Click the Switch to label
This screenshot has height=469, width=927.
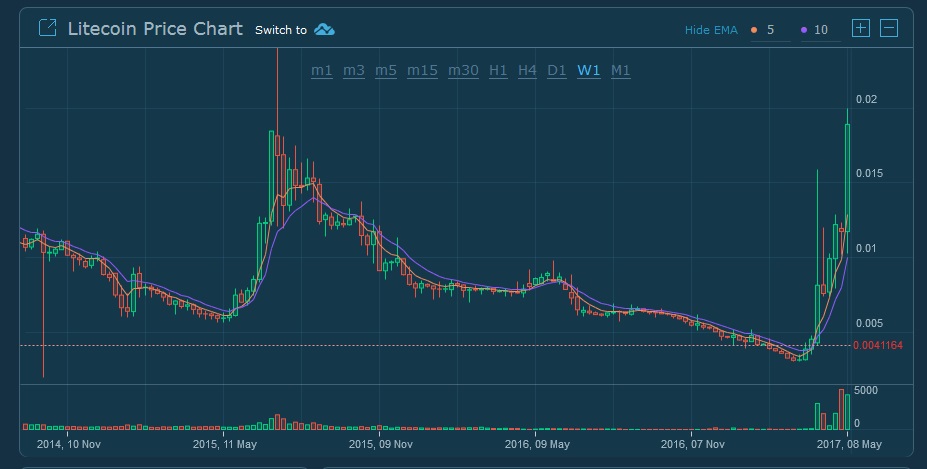click(281, 30)
